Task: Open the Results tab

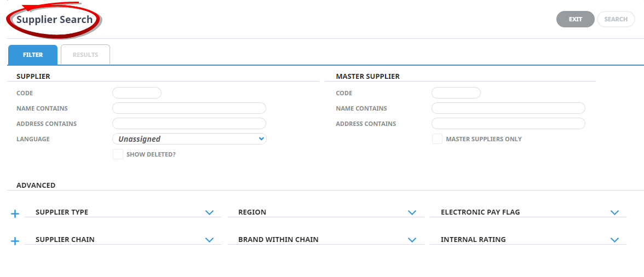Action: (85, 55)
